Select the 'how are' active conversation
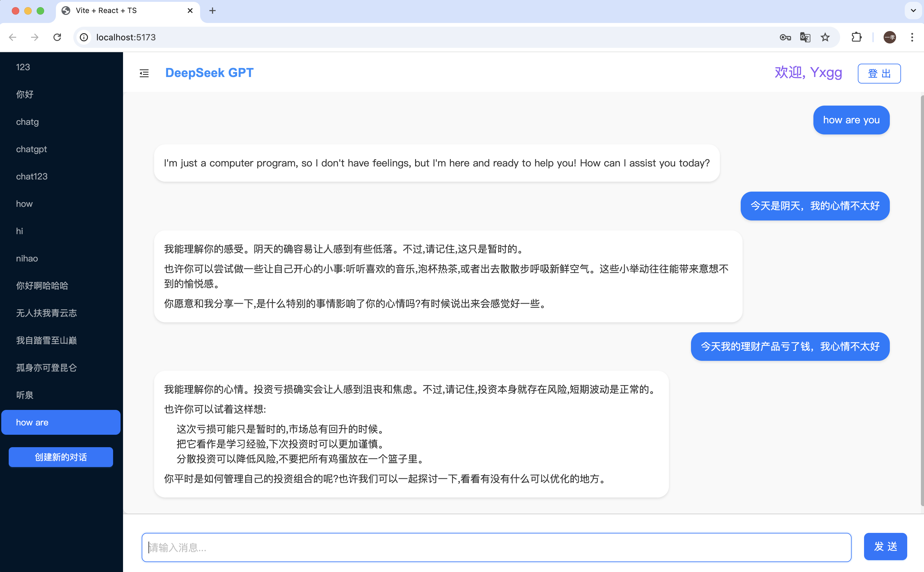 pos(61,422)
